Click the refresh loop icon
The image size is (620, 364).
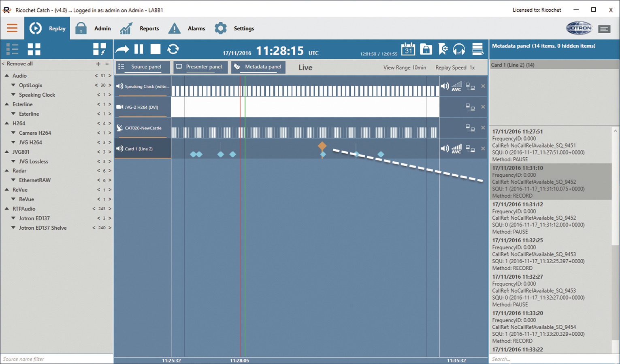[173, 49]
